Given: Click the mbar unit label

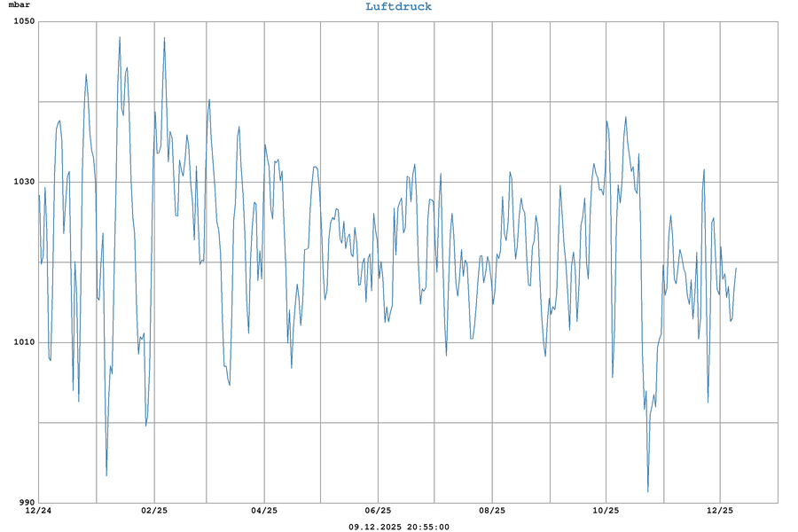Looking at the screenshot, I should tap(20, 5).
